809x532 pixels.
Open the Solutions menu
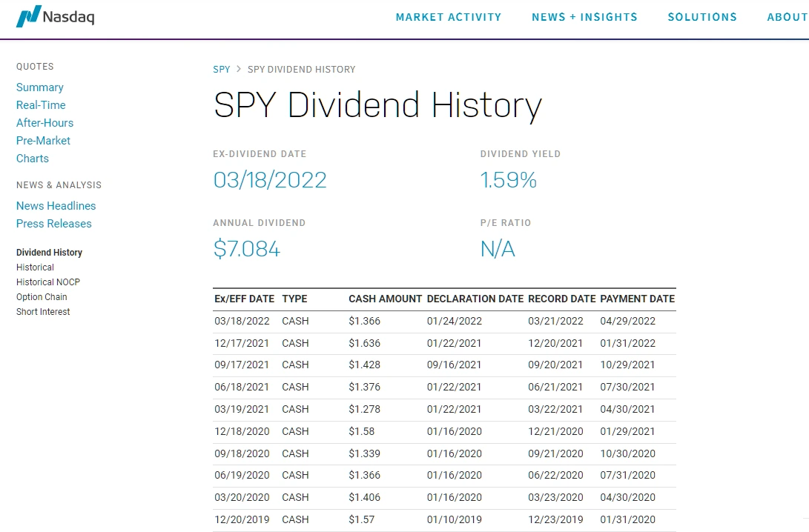[x=702, y=17]
